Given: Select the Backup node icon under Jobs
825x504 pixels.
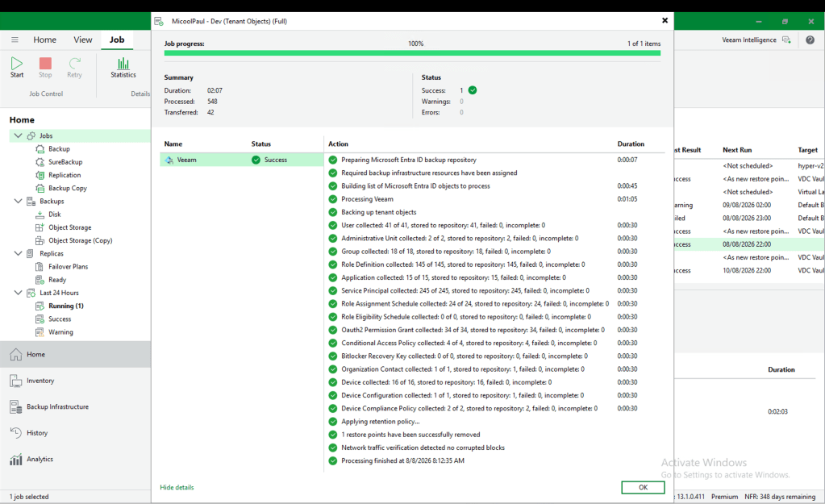Looking at the screenshot, I should [x=40, y=149].
